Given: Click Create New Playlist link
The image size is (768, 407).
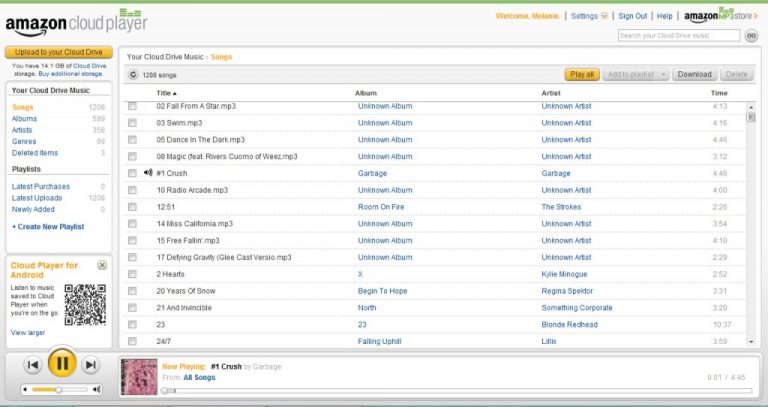Looking at the screenshot, I should coord(48,227).
